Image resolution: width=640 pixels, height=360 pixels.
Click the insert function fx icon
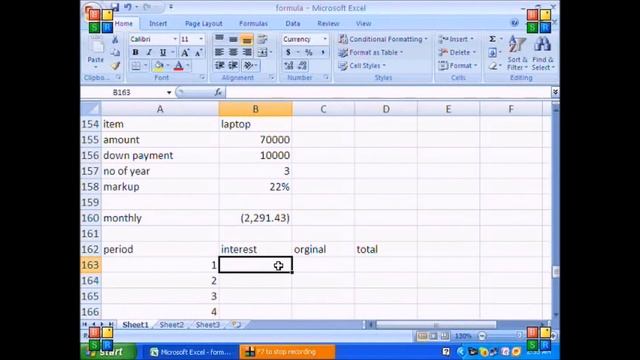(x=218, y=93)
